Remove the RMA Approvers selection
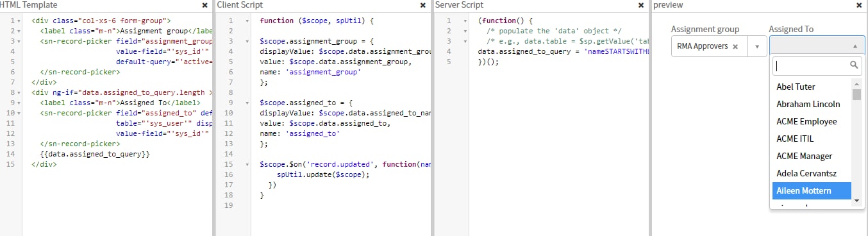Screen dimensions: 868x236 tap(735, 46)
